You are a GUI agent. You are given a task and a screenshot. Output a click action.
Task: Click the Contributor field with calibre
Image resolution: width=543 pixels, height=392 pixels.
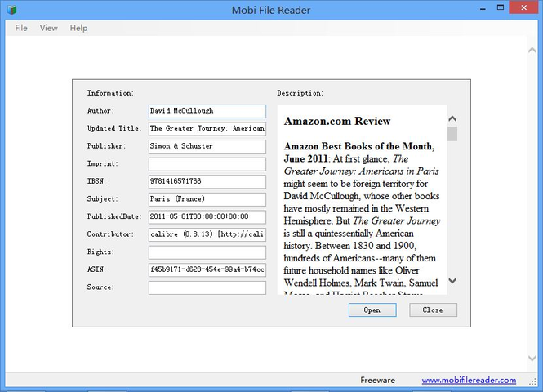click(x=207, y=234)
